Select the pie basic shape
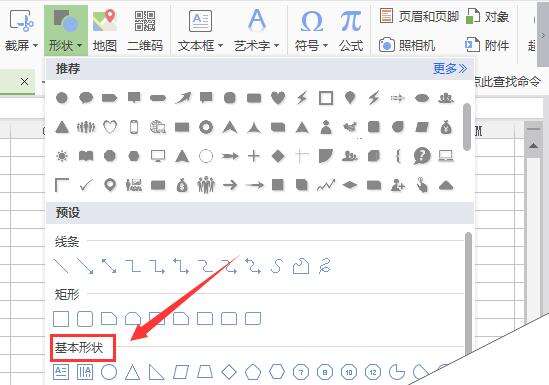 [397, 372]
